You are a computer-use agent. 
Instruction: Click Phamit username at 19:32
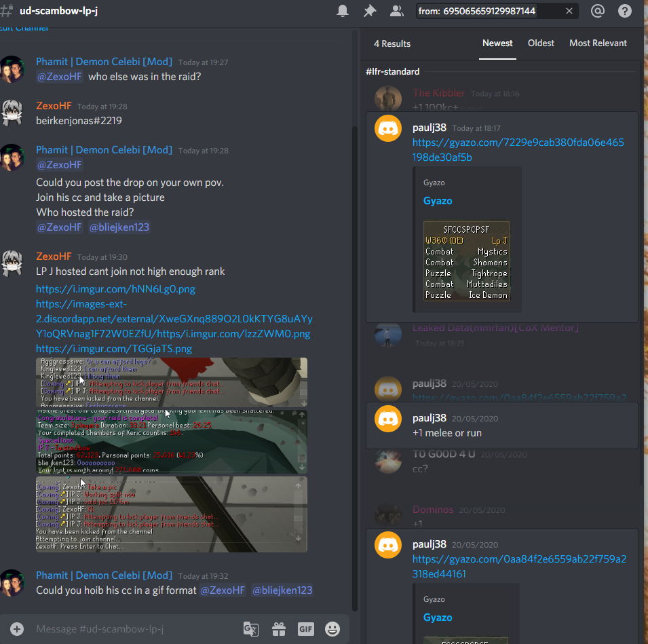tap(104, 575)
